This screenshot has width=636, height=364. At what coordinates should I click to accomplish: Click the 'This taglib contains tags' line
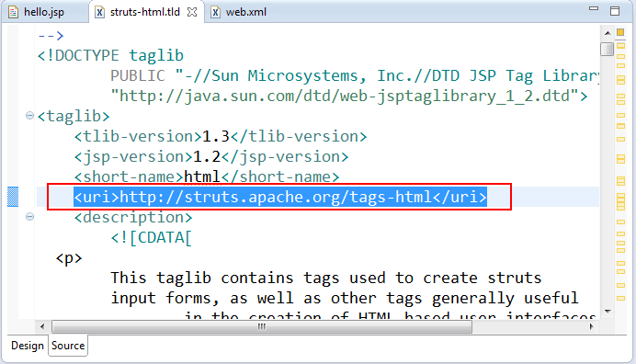pos(326,278)
